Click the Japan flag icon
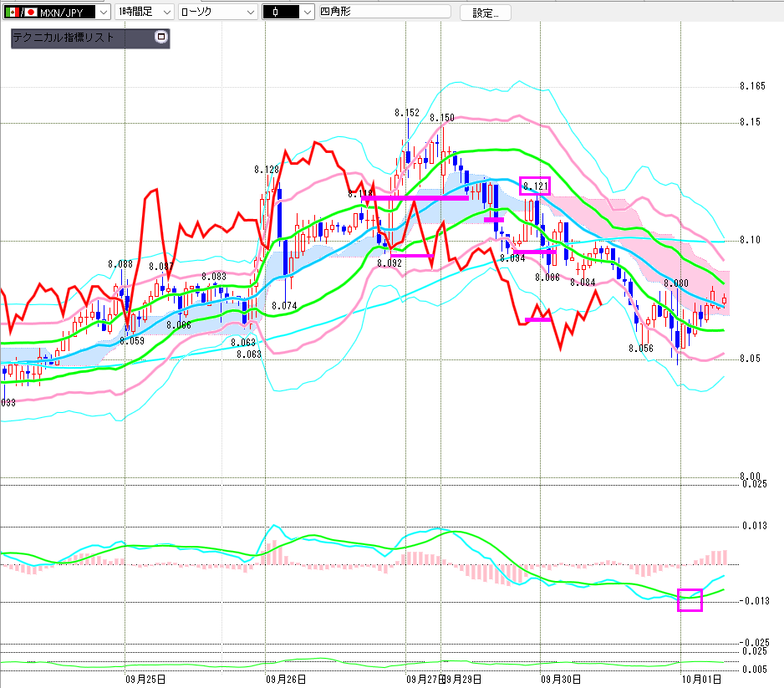The height and width of the screenshot is (688, 784). [31, 13]
